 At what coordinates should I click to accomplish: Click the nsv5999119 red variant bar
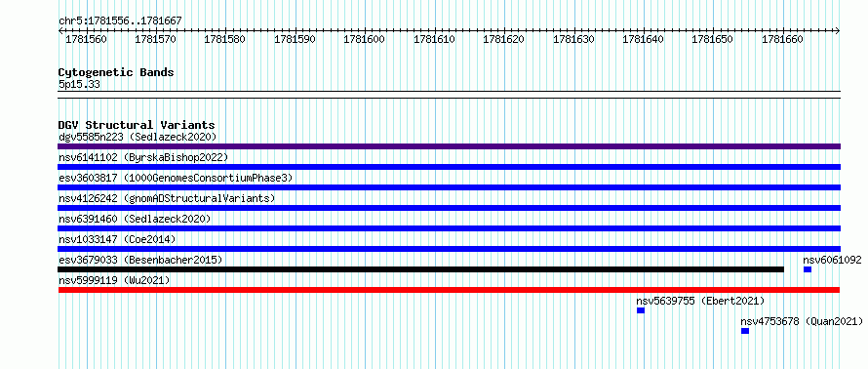[449, 290]
